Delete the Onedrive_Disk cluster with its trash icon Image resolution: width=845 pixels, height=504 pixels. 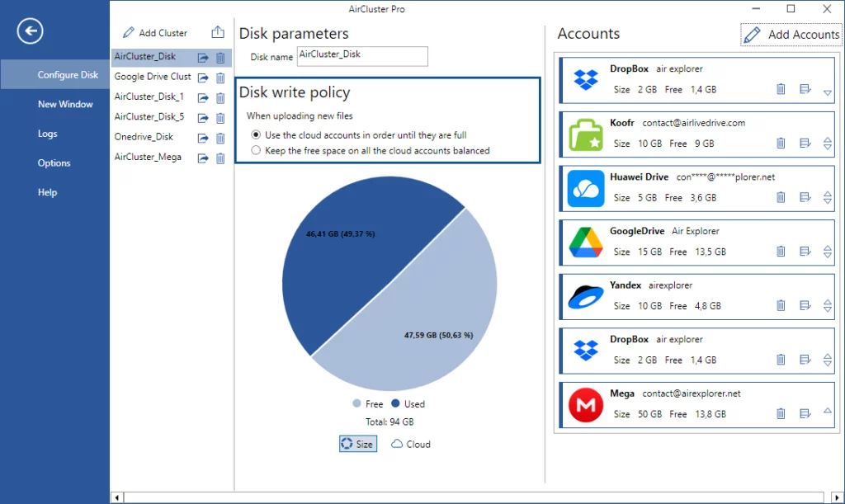220,138
